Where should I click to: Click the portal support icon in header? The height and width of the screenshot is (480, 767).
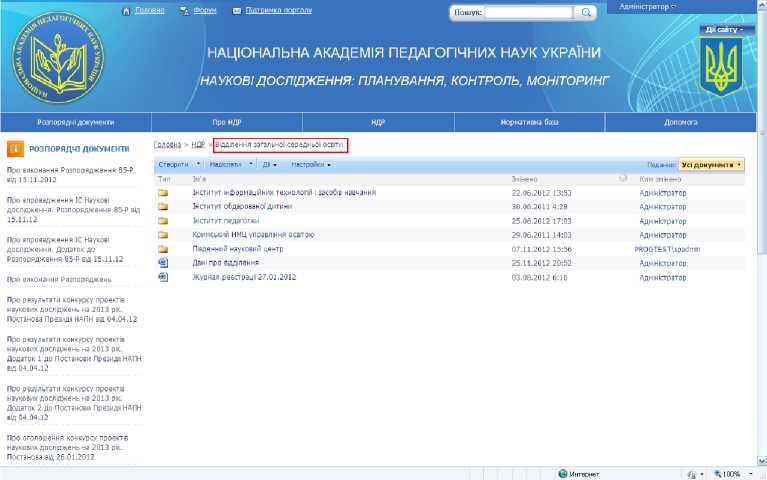click(237, 11)
